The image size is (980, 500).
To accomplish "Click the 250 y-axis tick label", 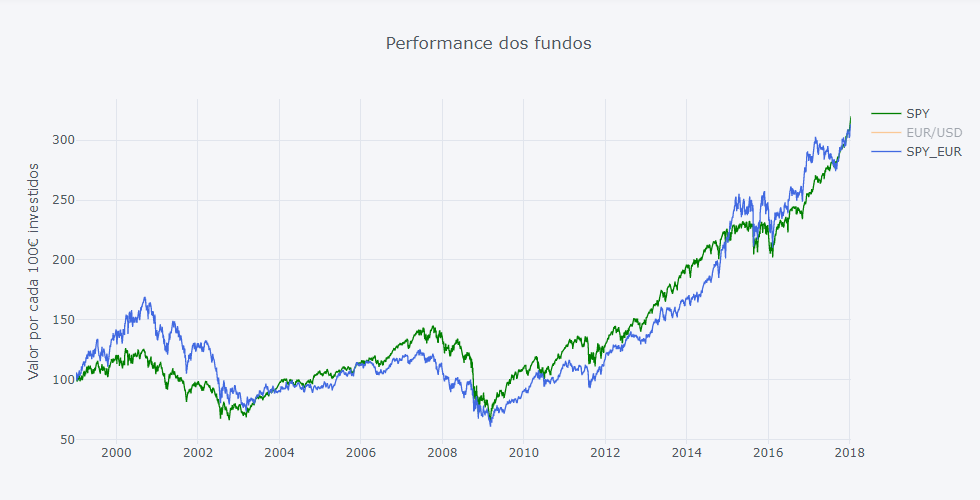I will pyautogui.click(x=63, y=200).
